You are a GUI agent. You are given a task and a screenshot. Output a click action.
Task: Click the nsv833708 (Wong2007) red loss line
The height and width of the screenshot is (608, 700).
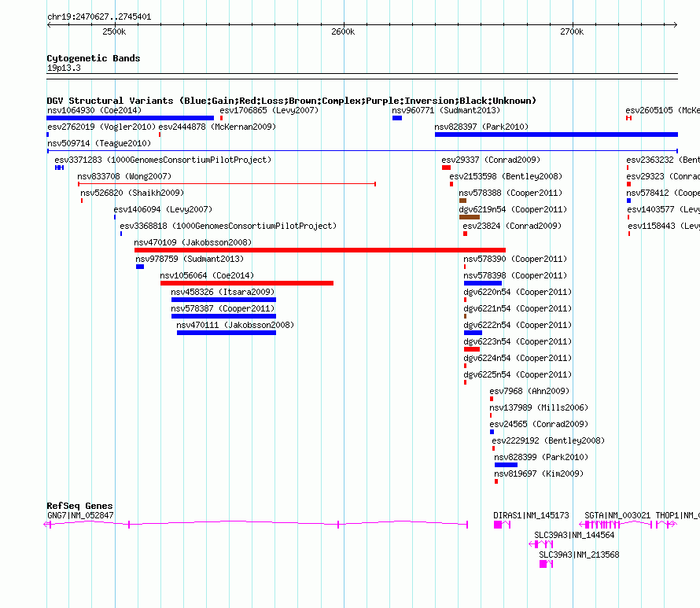coord(227,184)
